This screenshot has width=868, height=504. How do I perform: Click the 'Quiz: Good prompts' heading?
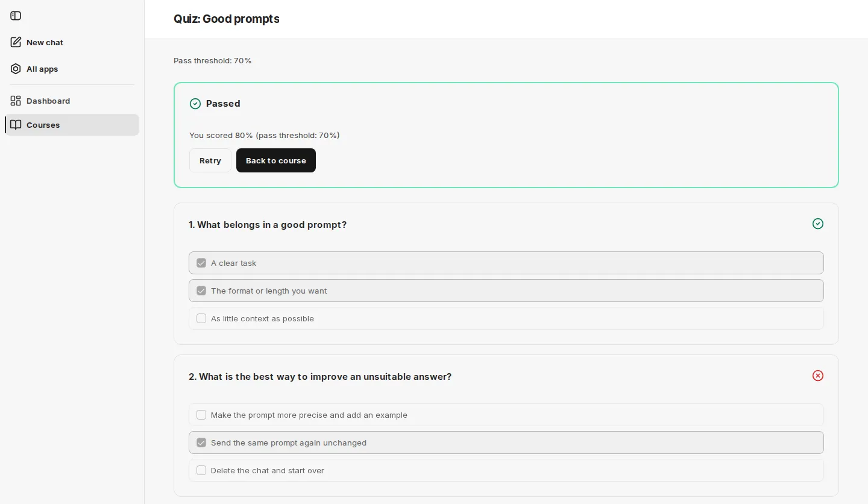click(x=227, y=19)
